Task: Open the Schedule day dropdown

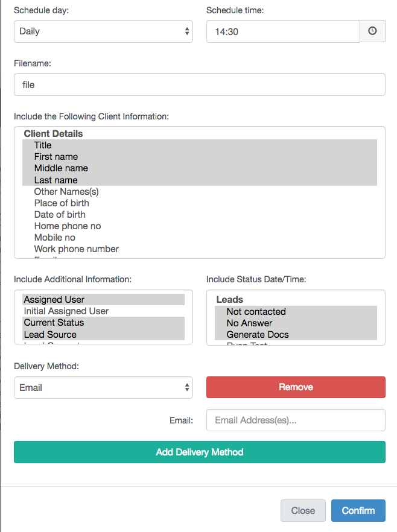Action: (x=103, y=31)
